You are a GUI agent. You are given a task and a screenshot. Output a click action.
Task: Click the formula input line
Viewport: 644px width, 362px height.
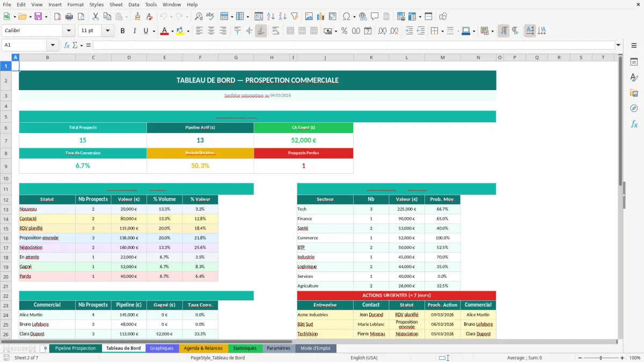click(353, 45)
